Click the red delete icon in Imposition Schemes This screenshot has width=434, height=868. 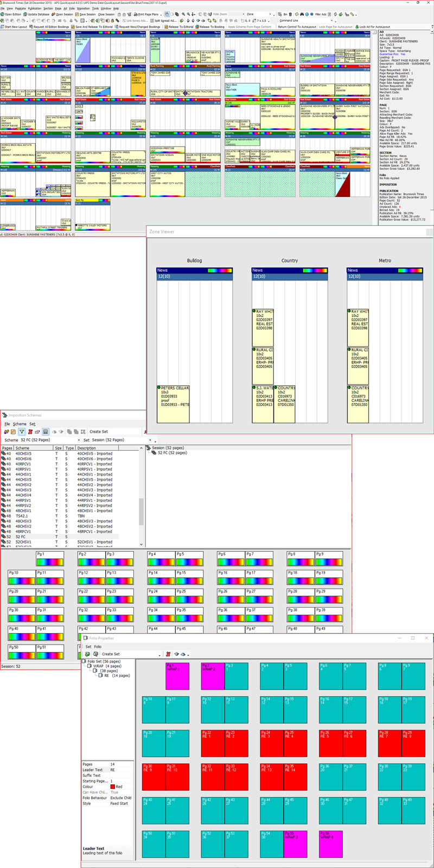tap(30, 432)
